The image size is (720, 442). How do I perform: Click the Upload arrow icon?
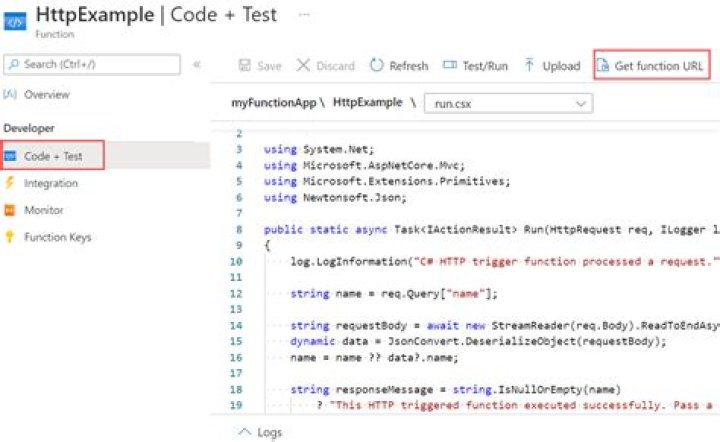(x=529, y=65)
